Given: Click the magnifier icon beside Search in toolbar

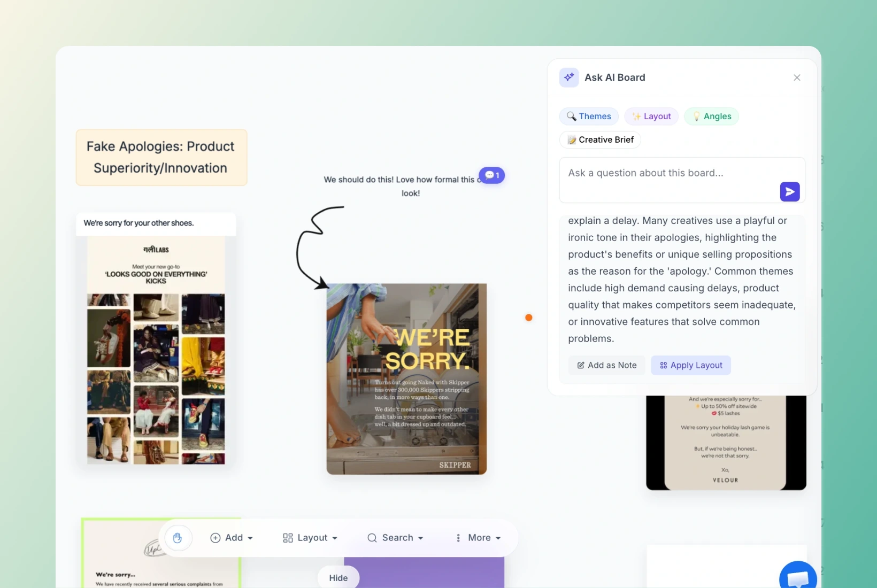Looking at the screenshot, I should click(x=372, y=538).
